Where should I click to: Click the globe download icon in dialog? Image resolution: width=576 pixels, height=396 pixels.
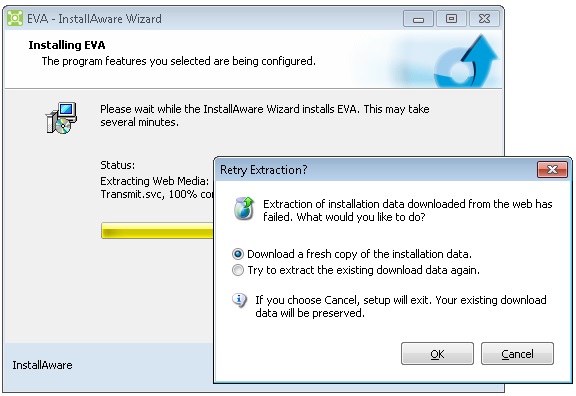[244, 208]
